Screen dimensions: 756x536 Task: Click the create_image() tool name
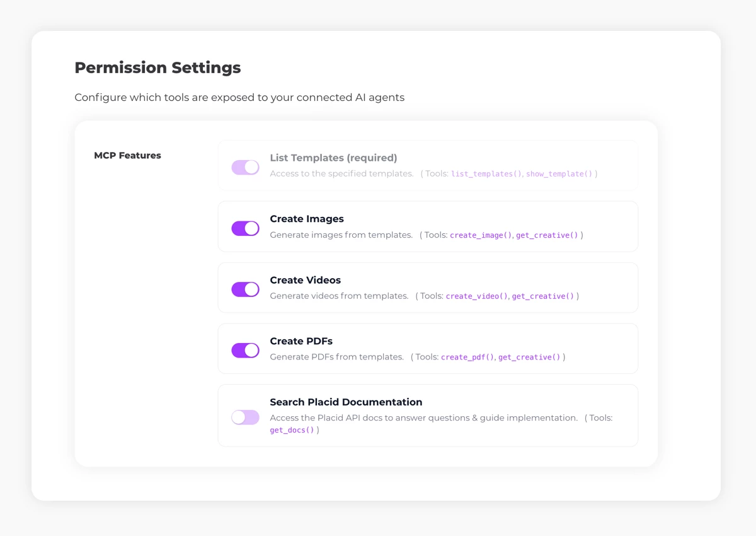tap(481, 235)
